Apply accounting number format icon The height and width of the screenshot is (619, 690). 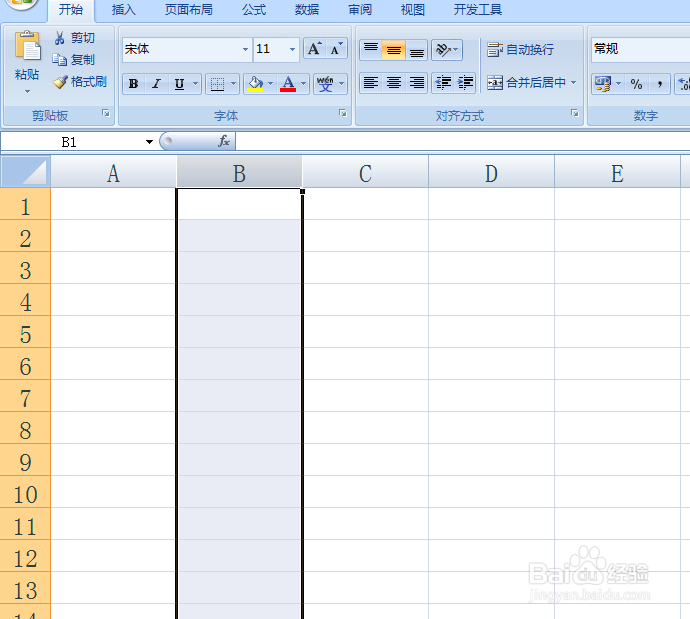pos(602,84)
